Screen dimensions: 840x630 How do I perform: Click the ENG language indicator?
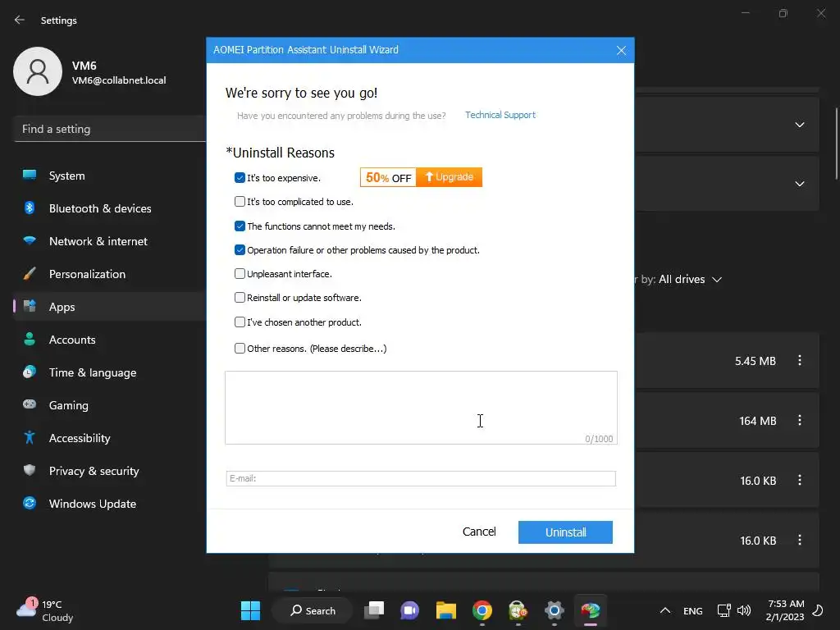point(692,610)
